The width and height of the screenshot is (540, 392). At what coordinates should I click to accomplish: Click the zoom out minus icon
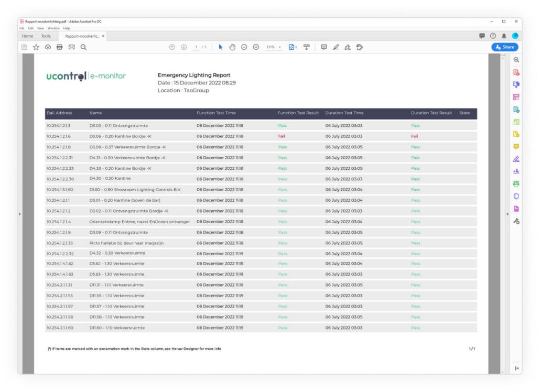[x=244, y=47]
